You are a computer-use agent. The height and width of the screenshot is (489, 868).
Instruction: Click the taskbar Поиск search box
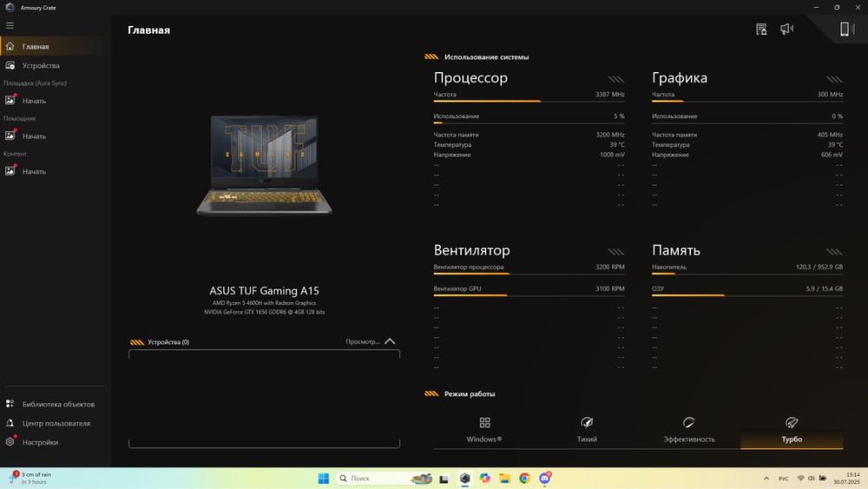pos(385,478)
